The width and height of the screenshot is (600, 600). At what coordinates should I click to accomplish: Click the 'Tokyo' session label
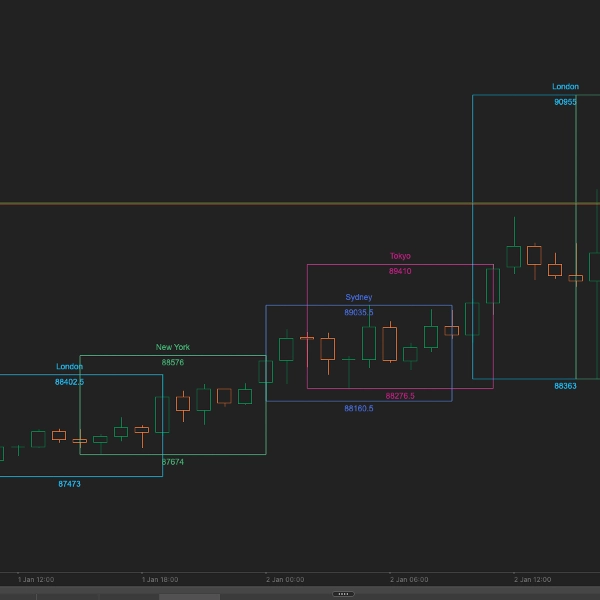(400, 256)
